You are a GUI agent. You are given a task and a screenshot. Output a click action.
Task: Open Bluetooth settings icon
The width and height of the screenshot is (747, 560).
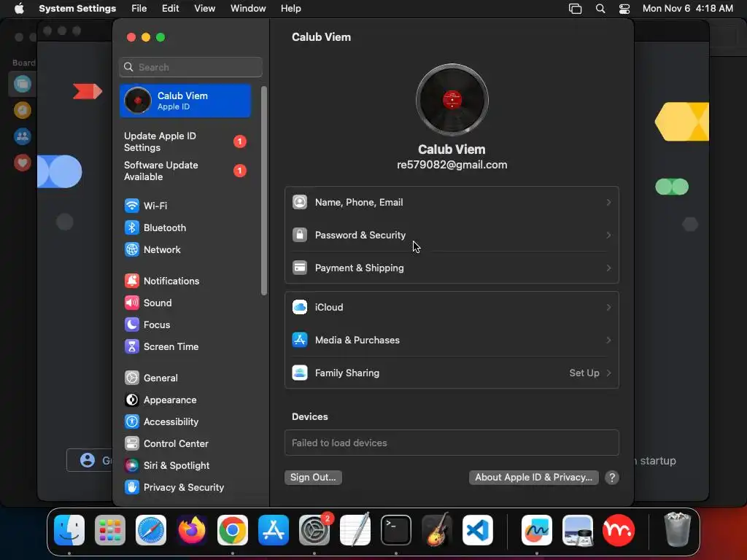131,227
